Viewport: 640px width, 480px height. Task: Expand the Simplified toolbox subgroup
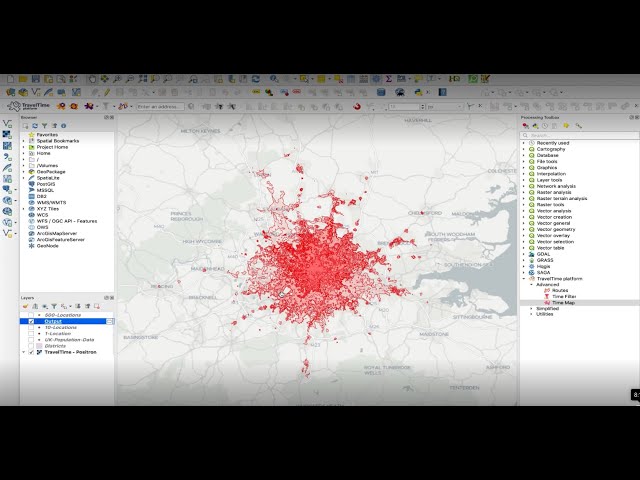click(531, 309)
